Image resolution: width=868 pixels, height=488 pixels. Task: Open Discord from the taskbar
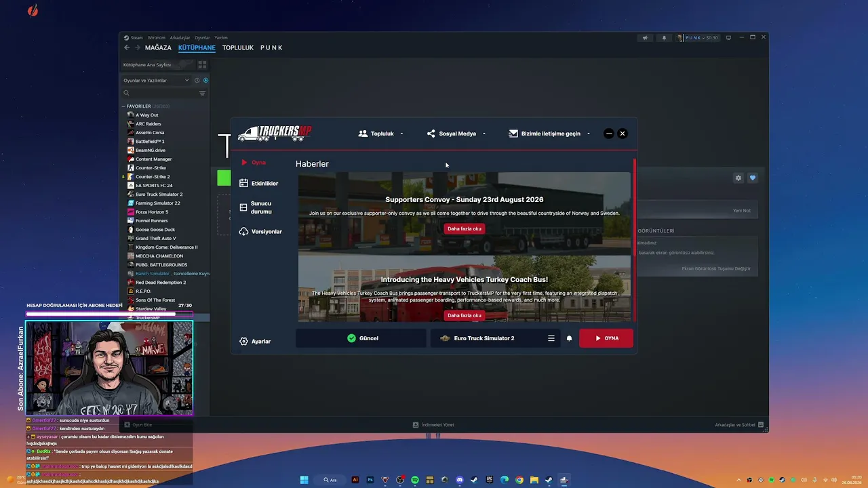[x=460, y=480]
